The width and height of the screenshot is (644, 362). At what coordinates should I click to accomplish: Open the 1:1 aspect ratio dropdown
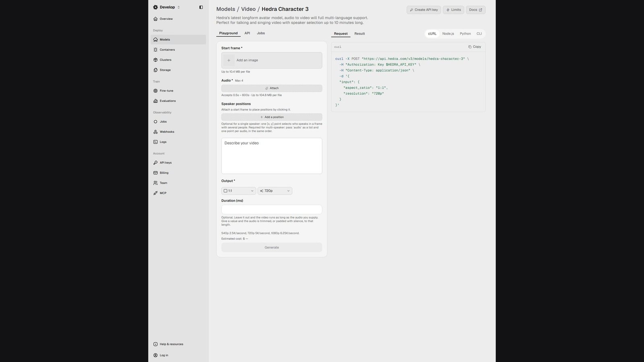pos(239,191)
